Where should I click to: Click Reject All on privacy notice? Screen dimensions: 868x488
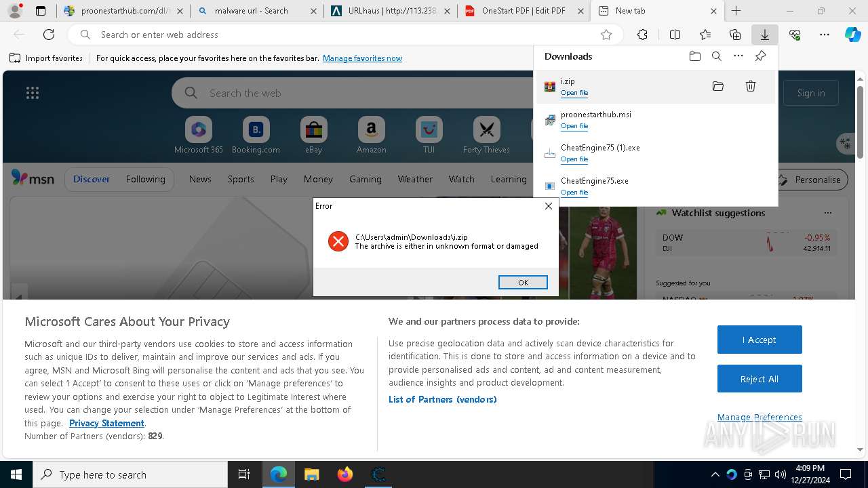[759, 379]
